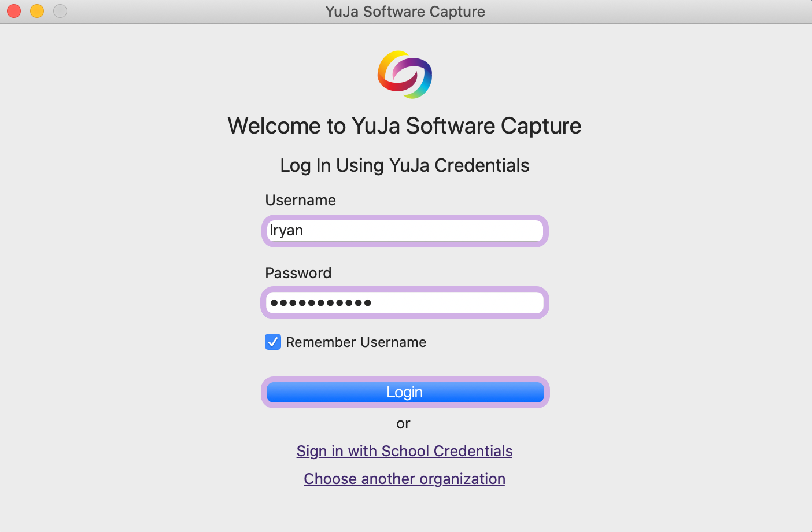Click the 'Username' field label
This screenshot has width=812, height=532.
(x=300, y=200)
